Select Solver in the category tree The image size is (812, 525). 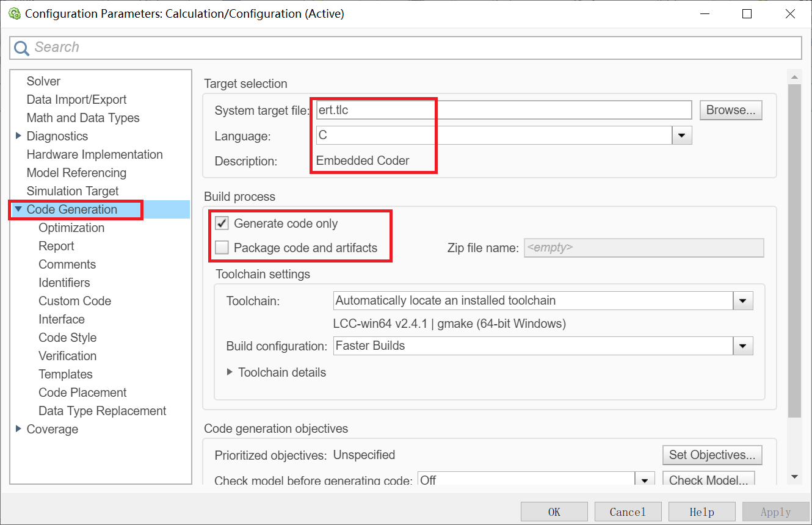tap(43, 81)
